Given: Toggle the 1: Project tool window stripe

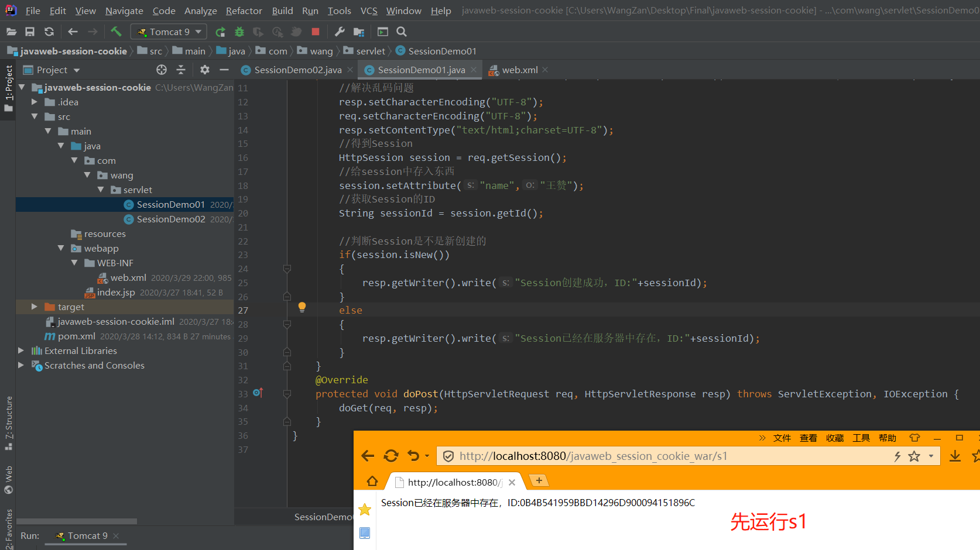Looking at the screenshot, I should (x=8, y=88).
